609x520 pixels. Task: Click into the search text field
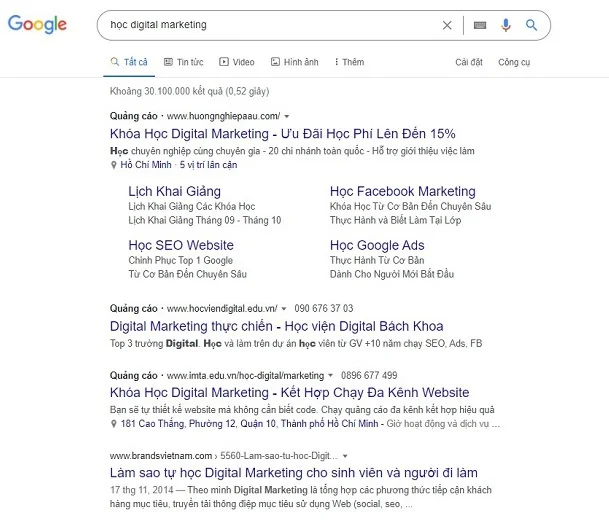260,25
